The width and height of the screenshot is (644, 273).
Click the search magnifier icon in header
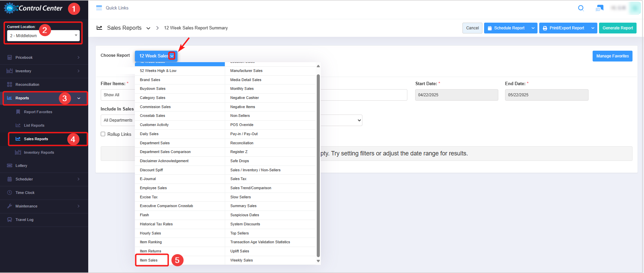point(581,8)
